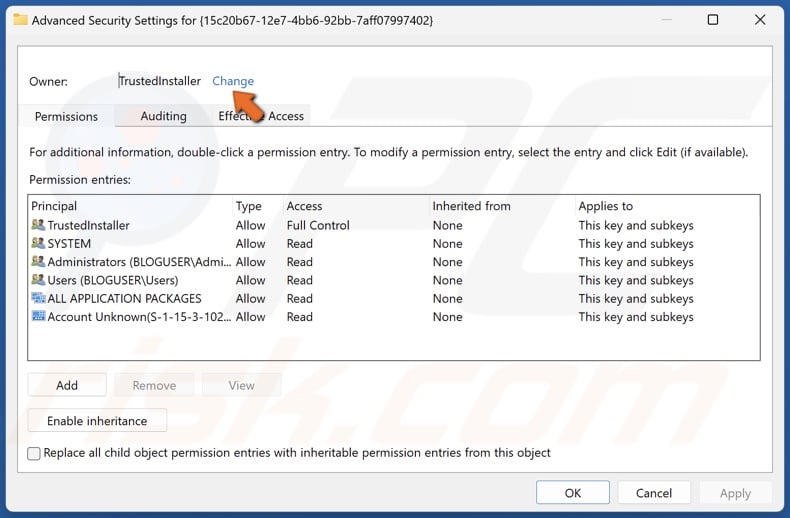Click the folder icon in title bar
Image resolution: width=790 pixels, height=518 pixels.
coord(18,20)
